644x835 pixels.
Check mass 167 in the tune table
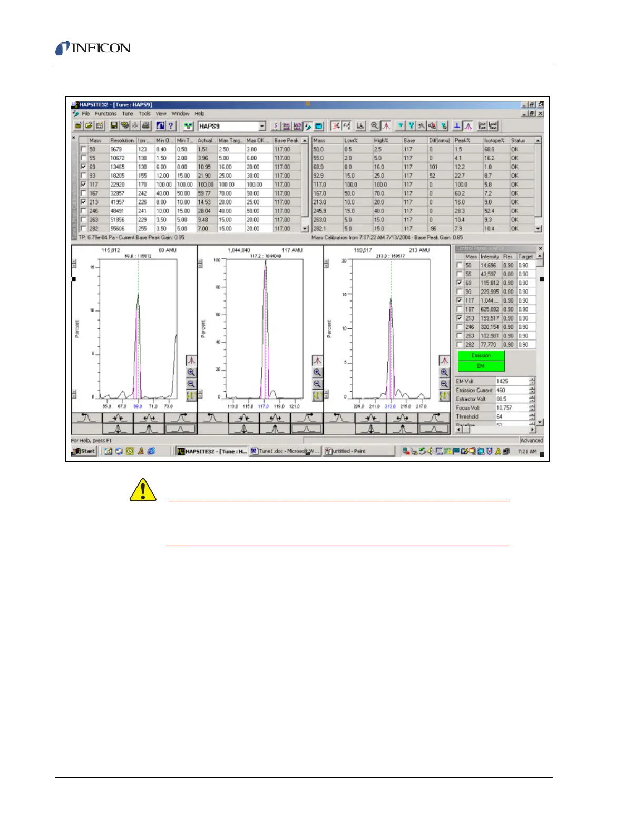[x=83, y=193]
